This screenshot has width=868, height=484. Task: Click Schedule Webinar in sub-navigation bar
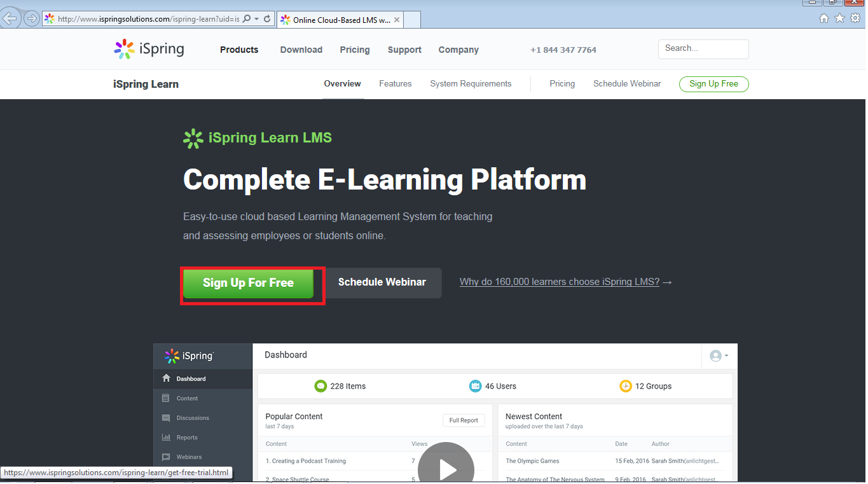click(627, 83)
